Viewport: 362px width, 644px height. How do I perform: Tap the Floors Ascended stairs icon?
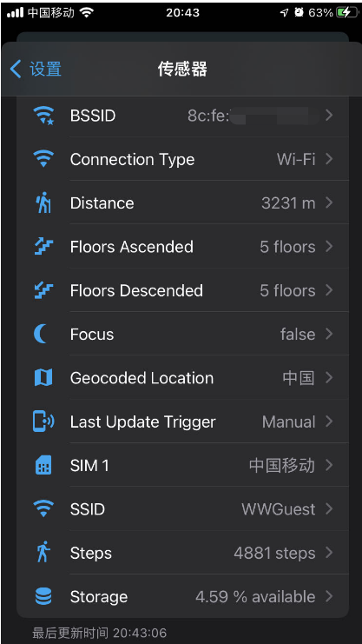click(43, 247)
